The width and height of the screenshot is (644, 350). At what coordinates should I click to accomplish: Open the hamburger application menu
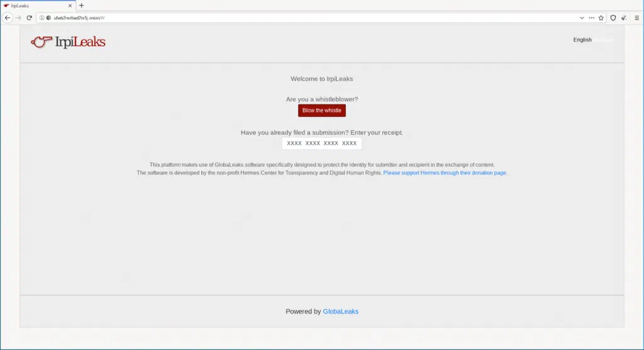(636, 18)
